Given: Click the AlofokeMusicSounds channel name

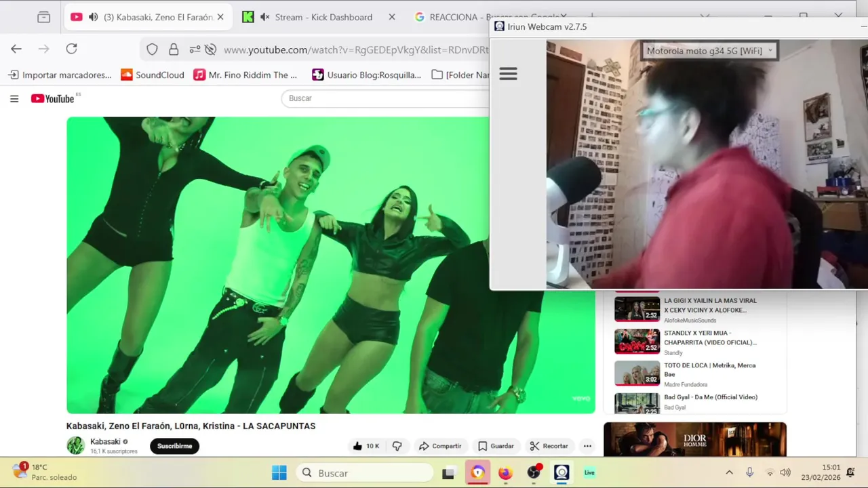Looking at the screenshot, I should (690, 321).
